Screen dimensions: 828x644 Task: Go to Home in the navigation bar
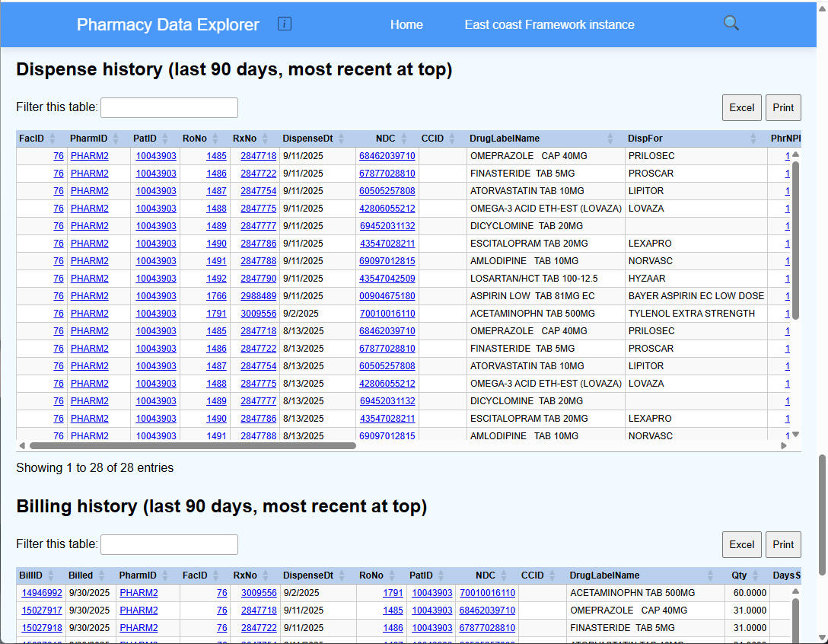pos(406,24)
